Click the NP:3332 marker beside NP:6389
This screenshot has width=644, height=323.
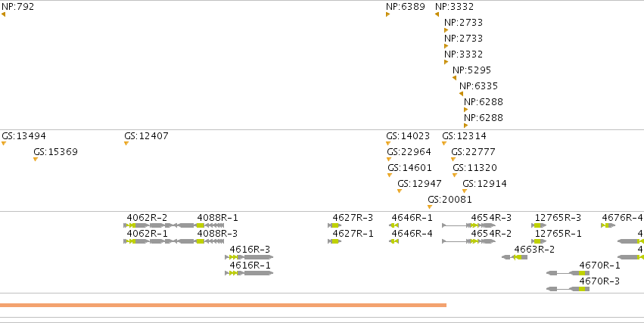tap(437, 14)
